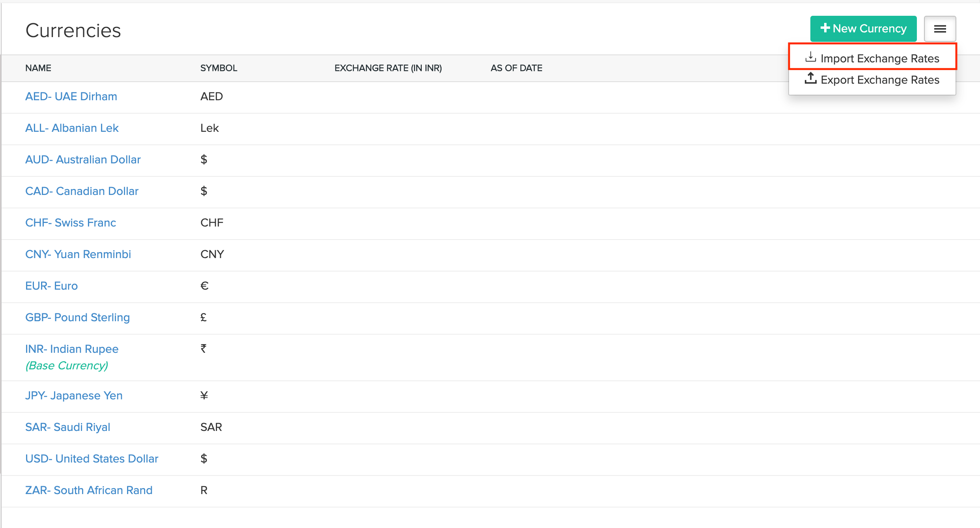Open USD- United States Dollar link
The image size is (980, 528).
[92, 459]
